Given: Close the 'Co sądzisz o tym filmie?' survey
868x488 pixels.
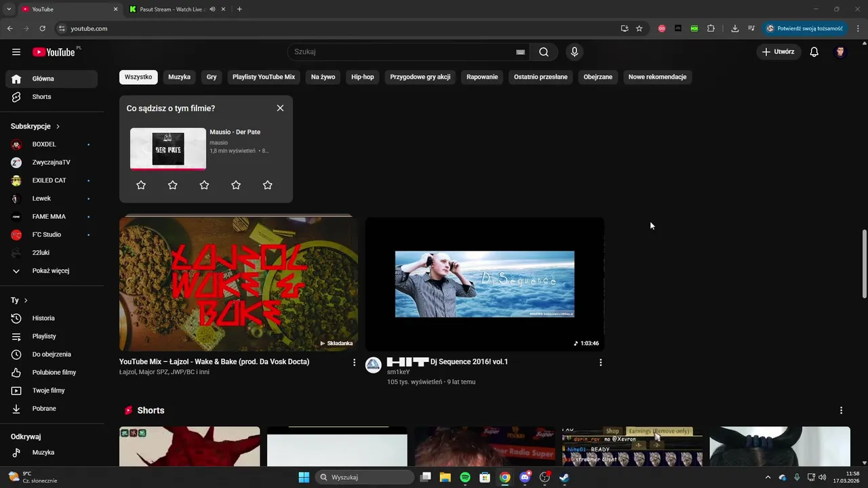Looking at the screenshot, I should tap(280, 108).
